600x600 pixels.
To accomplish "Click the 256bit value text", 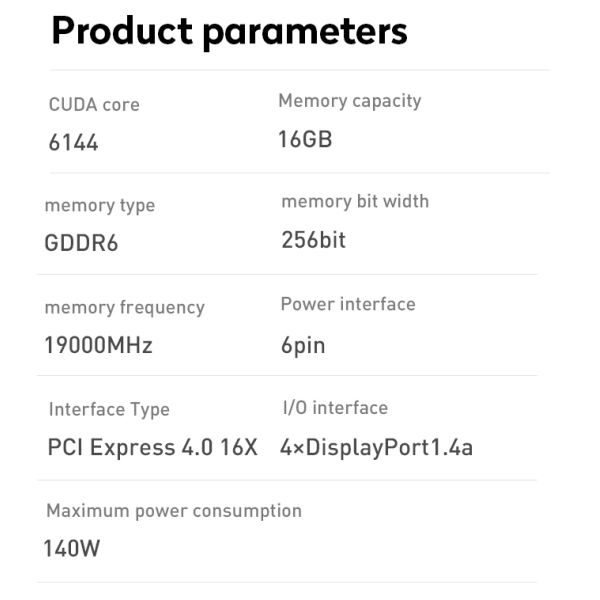I will (x=314, y=240).
